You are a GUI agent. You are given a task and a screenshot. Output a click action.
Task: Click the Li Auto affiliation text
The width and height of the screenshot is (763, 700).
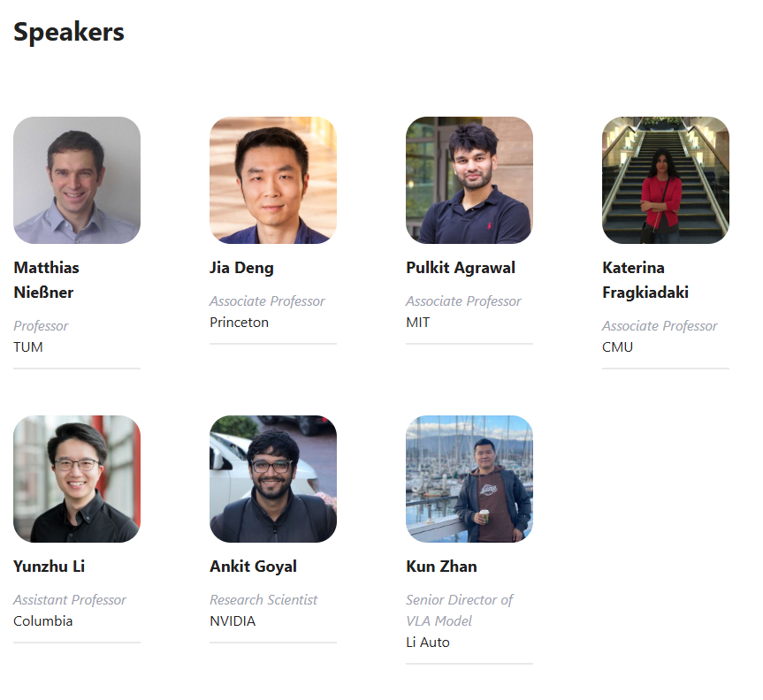pyautogui.click(x=428, y=643)
